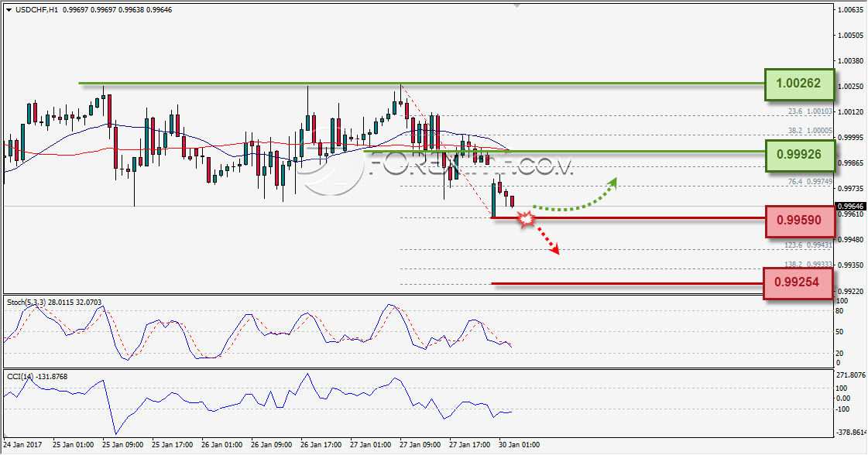The height and width of the screenshot is (455, 868).
Task: Select the CCI(14) indicator label
Action: tap(20, 376)
